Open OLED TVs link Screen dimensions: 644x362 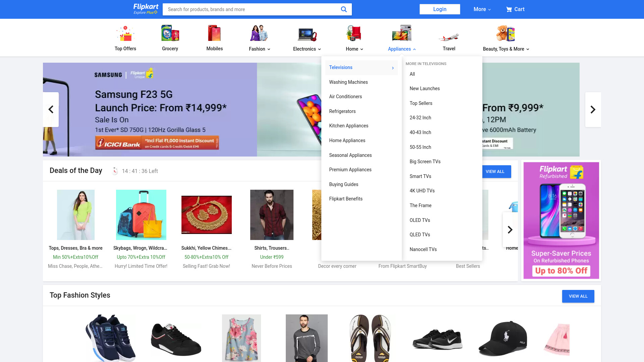(420, 220)
